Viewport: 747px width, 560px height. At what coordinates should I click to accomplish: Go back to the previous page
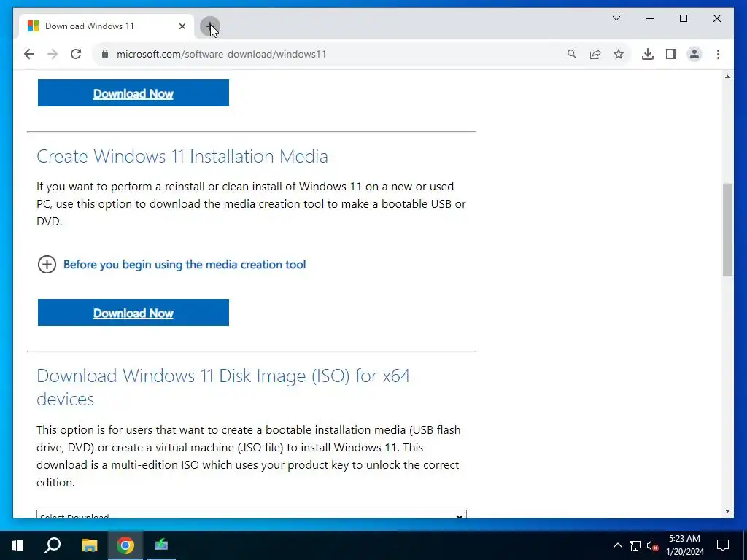29,54
